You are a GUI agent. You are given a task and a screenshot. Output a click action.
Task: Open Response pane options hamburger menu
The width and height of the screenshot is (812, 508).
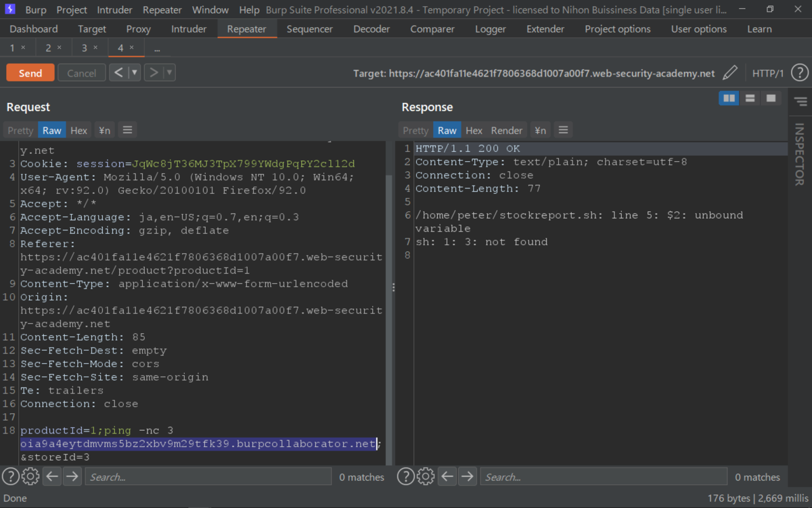[x=562, y=130]
